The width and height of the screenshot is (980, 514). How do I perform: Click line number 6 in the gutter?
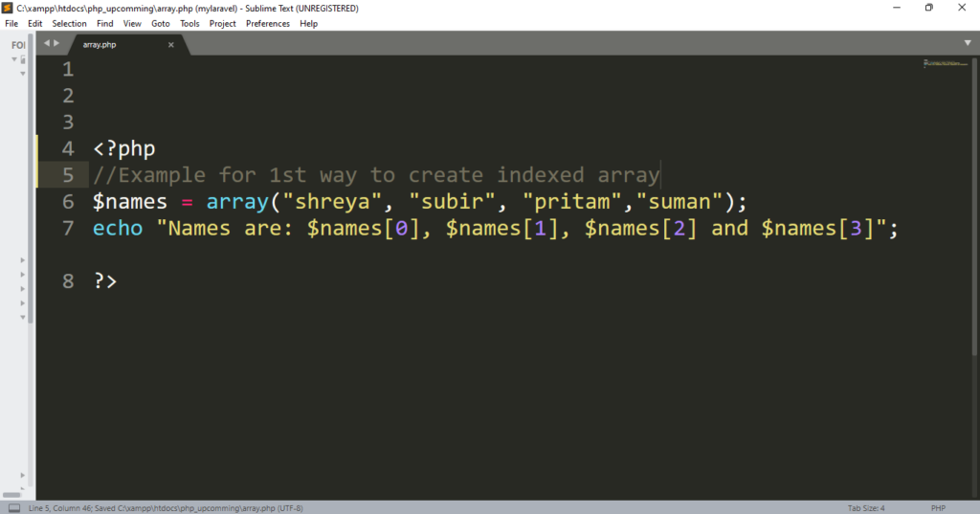point(67,202)
